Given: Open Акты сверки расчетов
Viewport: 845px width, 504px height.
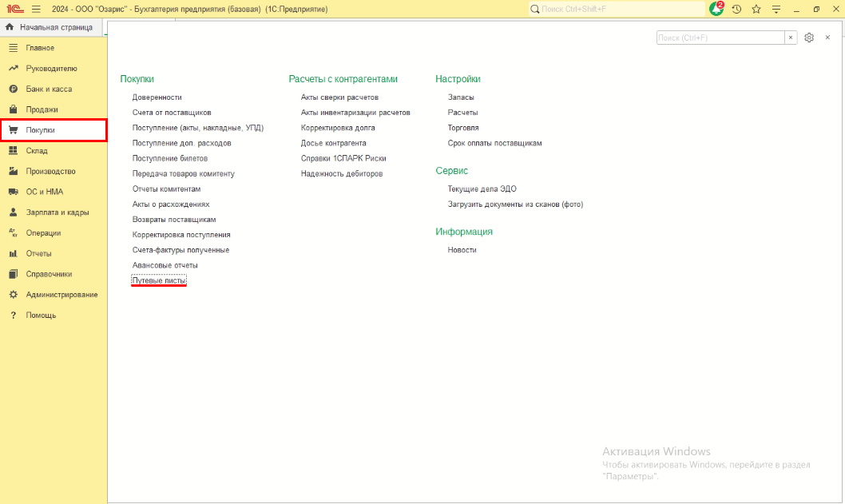Looking at the screenshot, I should 339,97.
